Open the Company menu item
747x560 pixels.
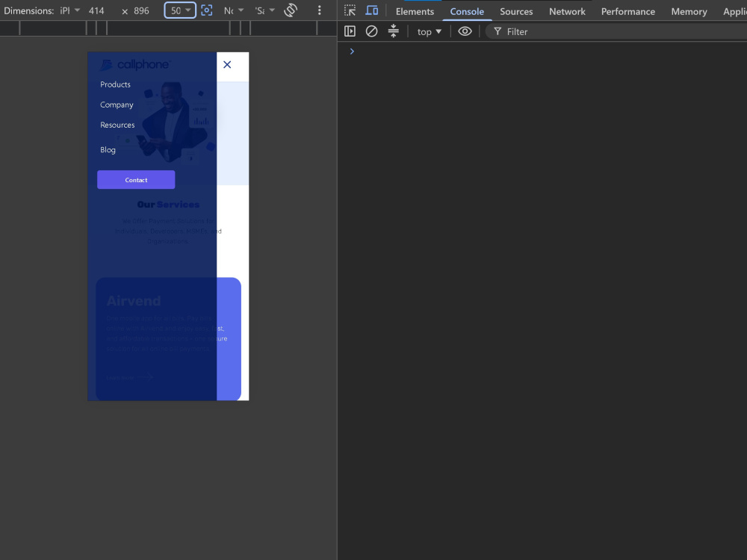click(117, 105)
